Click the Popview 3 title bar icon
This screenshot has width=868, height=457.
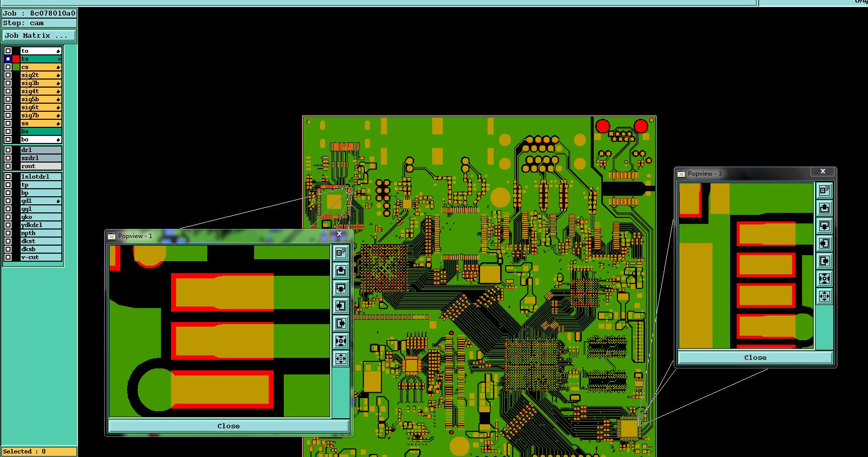[681, 174]
